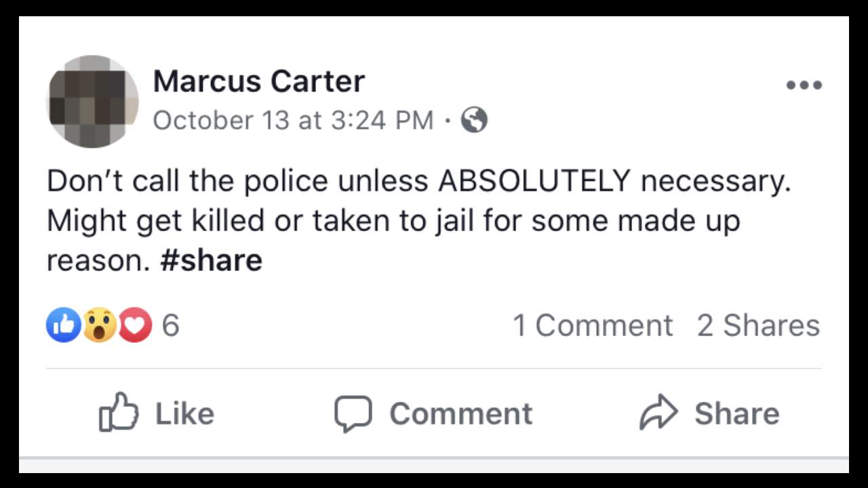Click the curved arrow share icon
This screenshot has height=488, width=868.
(658, 412)
